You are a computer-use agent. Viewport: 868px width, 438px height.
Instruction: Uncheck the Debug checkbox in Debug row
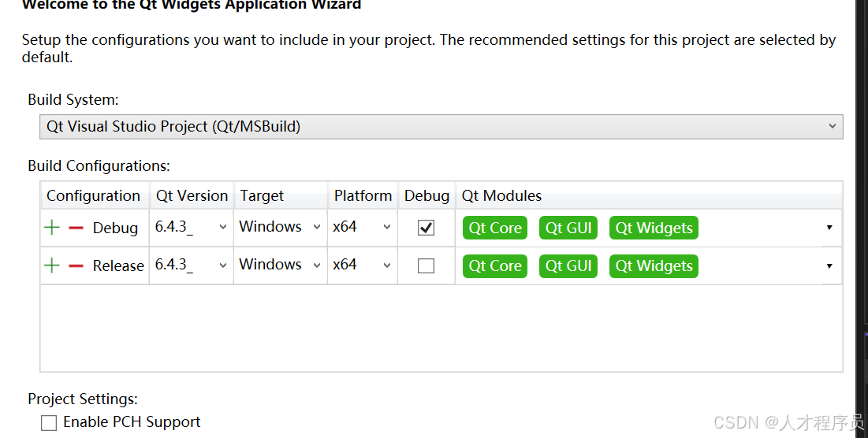coord(426,228)
